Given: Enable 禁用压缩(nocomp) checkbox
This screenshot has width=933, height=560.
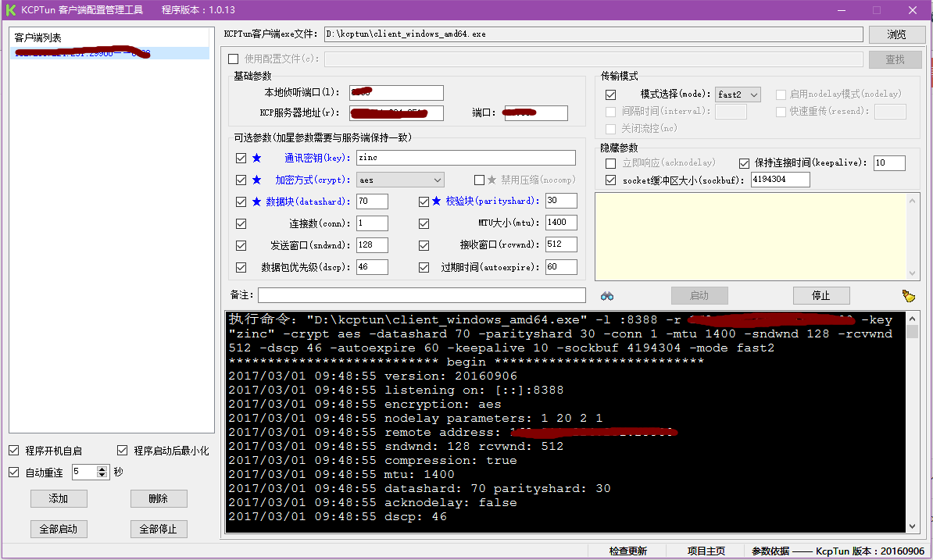Looking at the screenshot, I should point(480,180).
